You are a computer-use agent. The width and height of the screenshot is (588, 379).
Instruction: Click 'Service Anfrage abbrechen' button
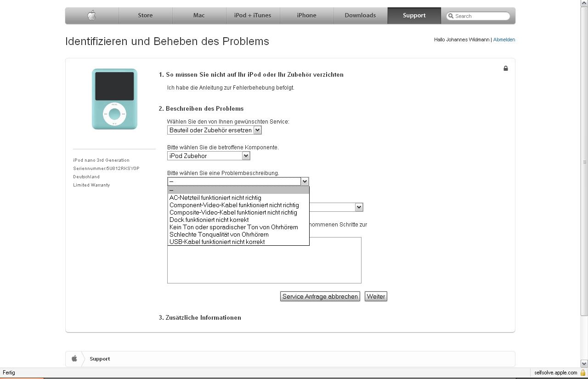[320, 296]
